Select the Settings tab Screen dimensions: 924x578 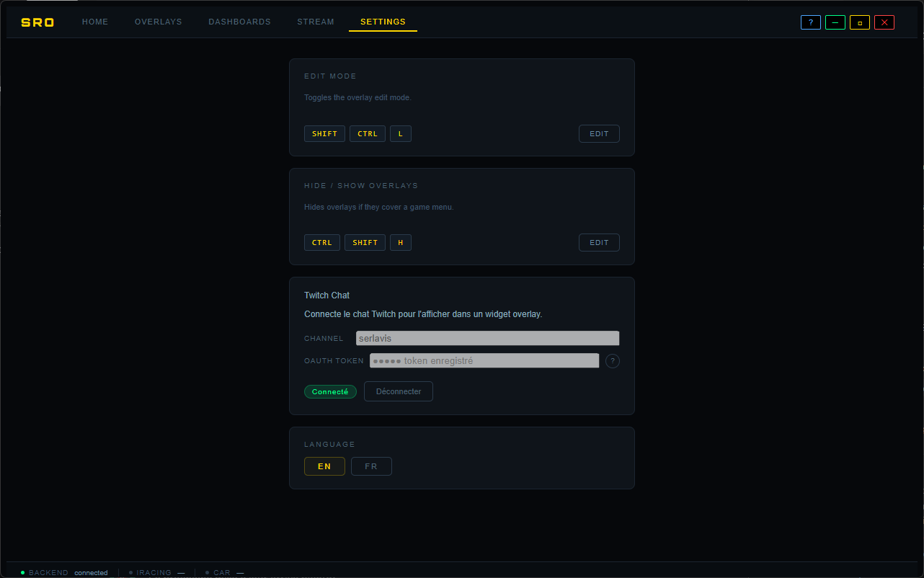coord(383,22)
